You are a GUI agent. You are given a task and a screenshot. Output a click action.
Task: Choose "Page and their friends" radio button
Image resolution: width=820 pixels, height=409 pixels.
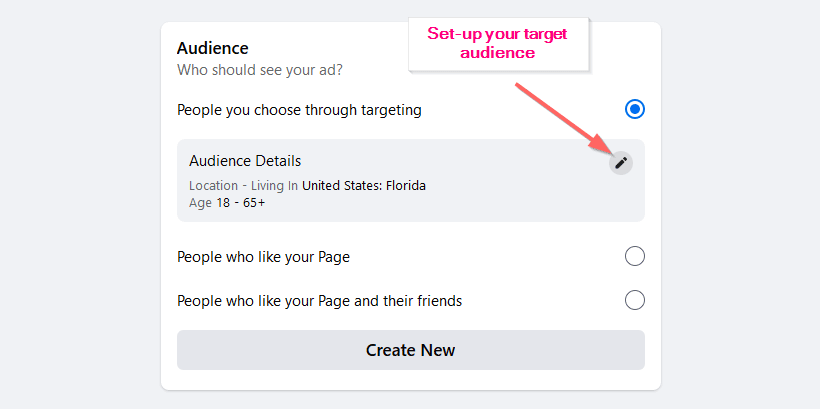(634, 300)
